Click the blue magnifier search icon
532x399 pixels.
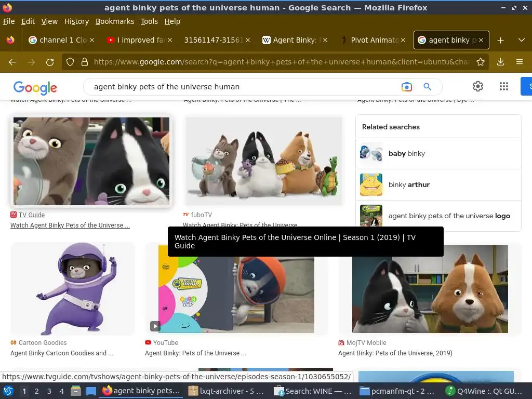point(427,87)
